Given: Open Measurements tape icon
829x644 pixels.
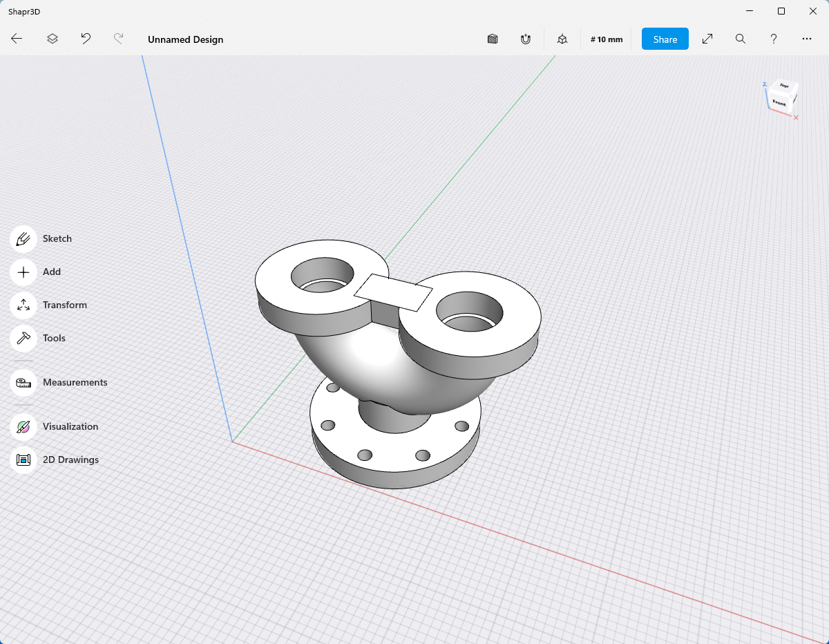Looking at the screenshot, I should [x=23, y=382].
